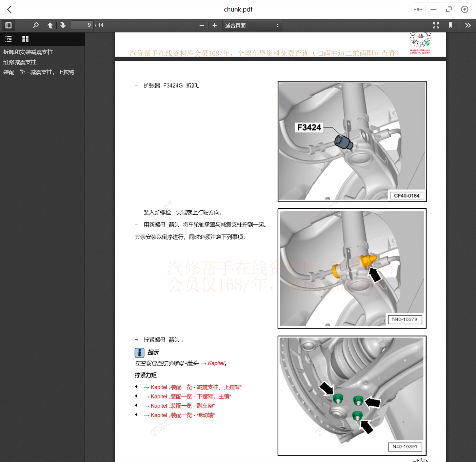Go to previous page arrow
Screen dimensions: 476x462
[50, 25]
